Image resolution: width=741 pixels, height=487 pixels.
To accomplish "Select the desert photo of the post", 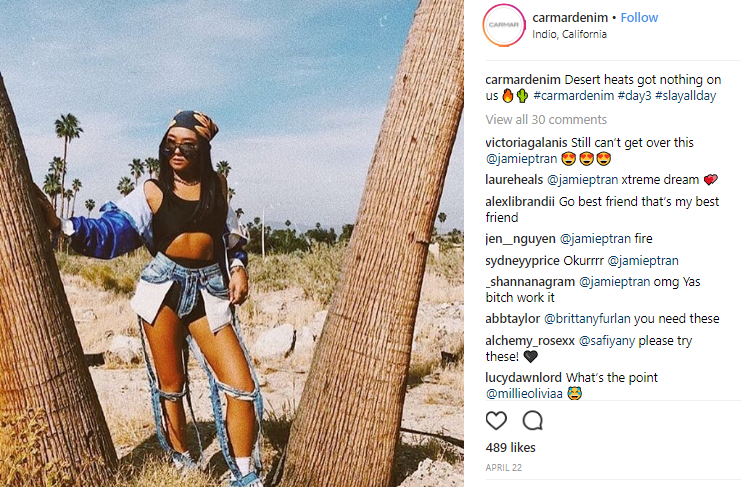I will click(x=232, y=243).
